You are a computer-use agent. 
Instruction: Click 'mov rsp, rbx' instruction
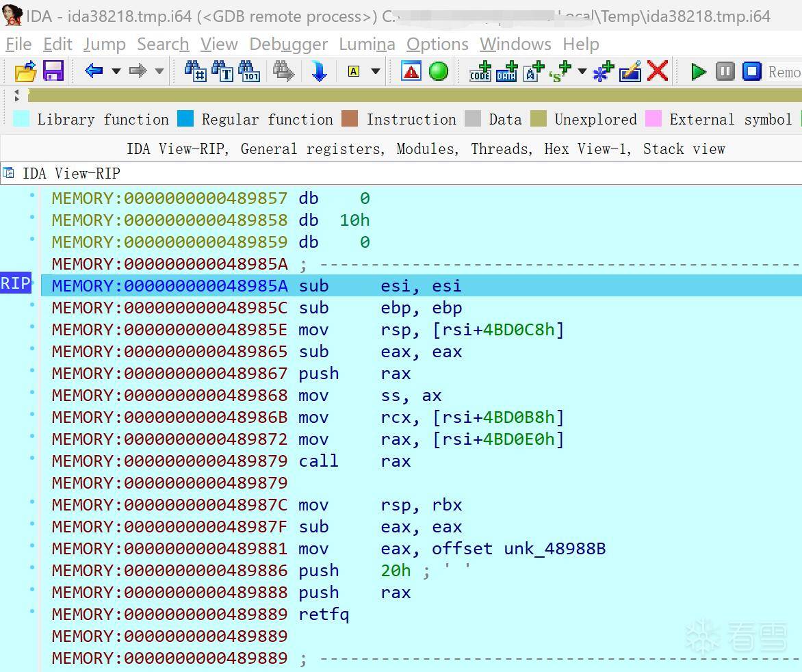click(x=380, y=505)
